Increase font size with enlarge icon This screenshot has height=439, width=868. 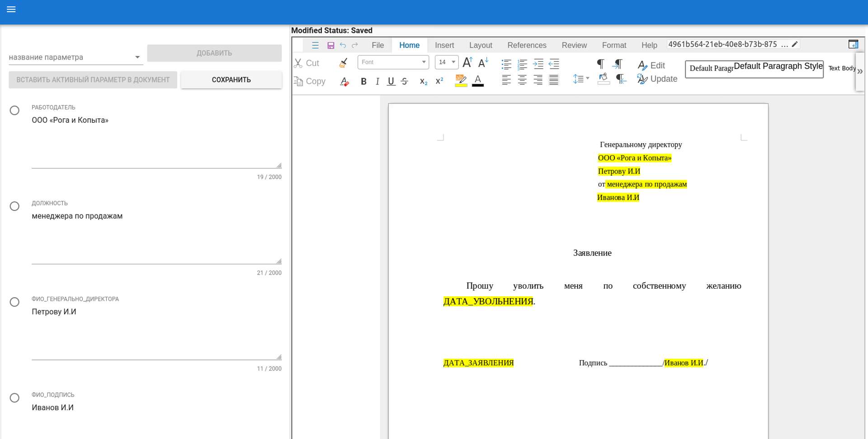[x=467, y=62]
